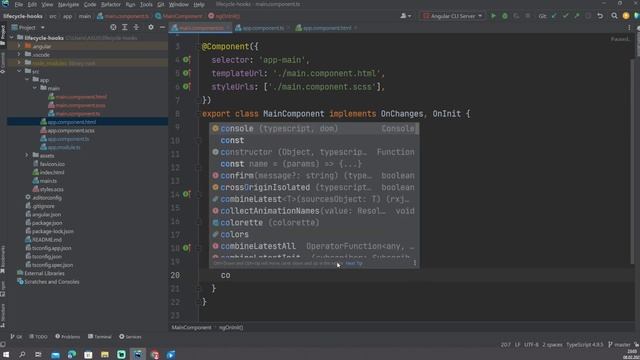The width and height of the screenshot is (640, 360).
Task: Open the Navigate menu
Action: (x=68, y=4)
